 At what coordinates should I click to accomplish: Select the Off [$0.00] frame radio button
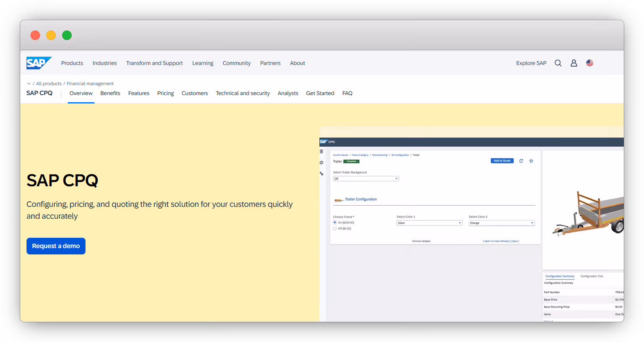335,228
